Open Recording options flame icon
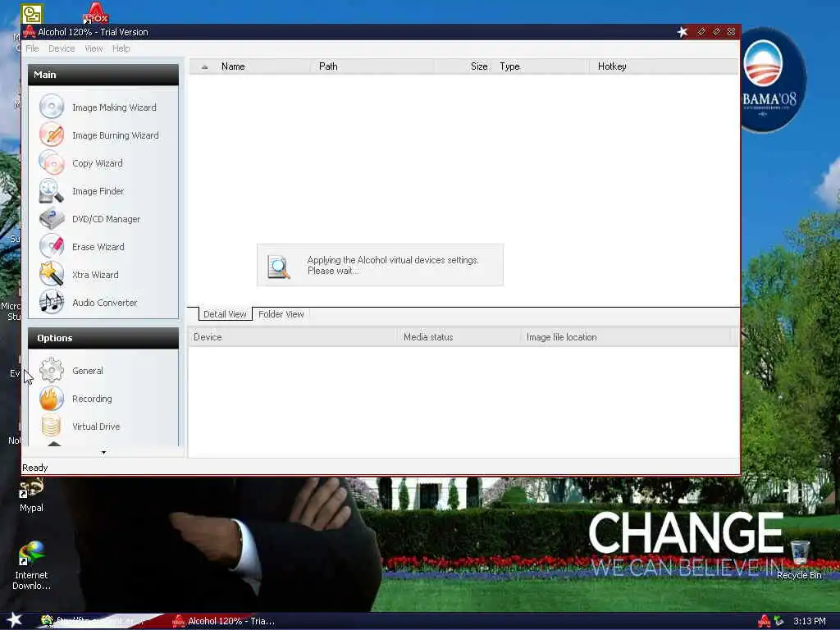Screen dimensions: 840x630 pos(52,398)
